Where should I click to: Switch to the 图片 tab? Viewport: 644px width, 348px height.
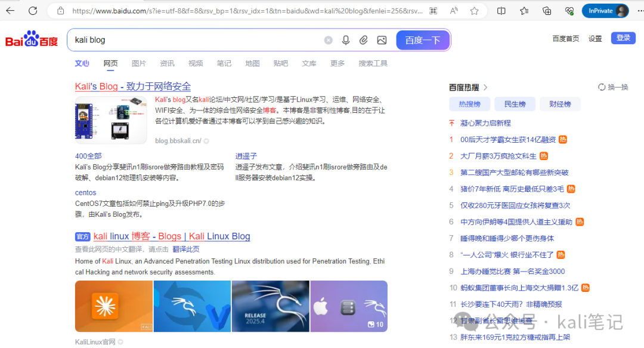[x=139, y=63]
